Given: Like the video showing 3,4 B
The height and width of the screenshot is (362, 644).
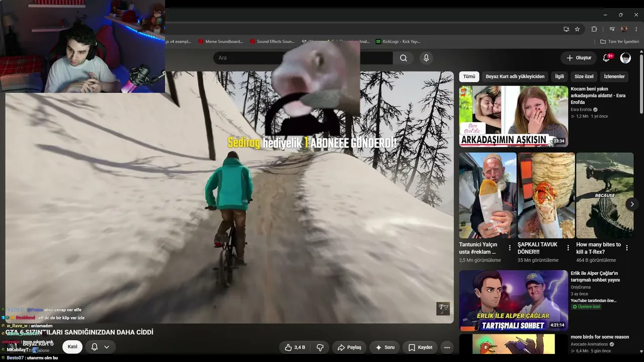Looking at the screenshot, I should 295,347.
